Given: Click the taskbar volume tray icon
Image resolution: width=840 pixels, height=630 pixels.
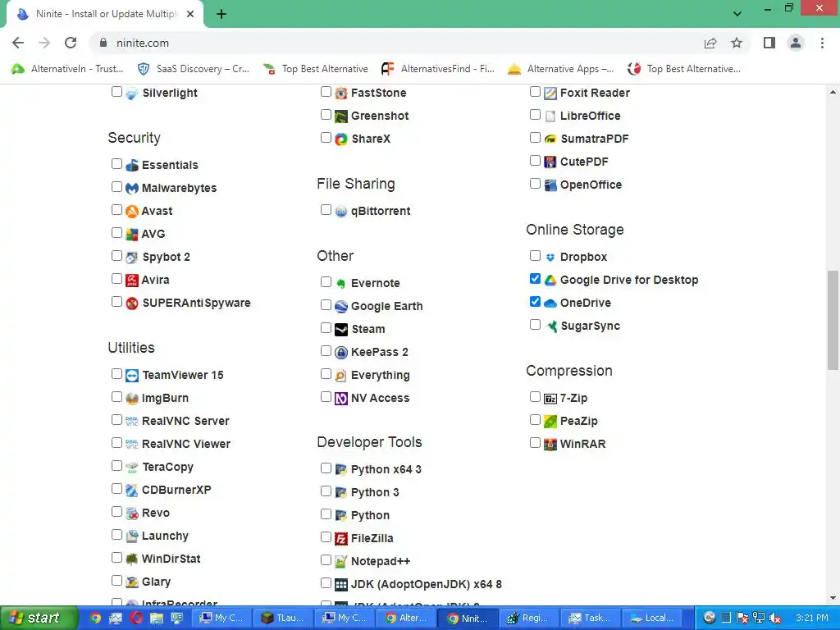Looking at the screenshot, I should coord(774,619).
